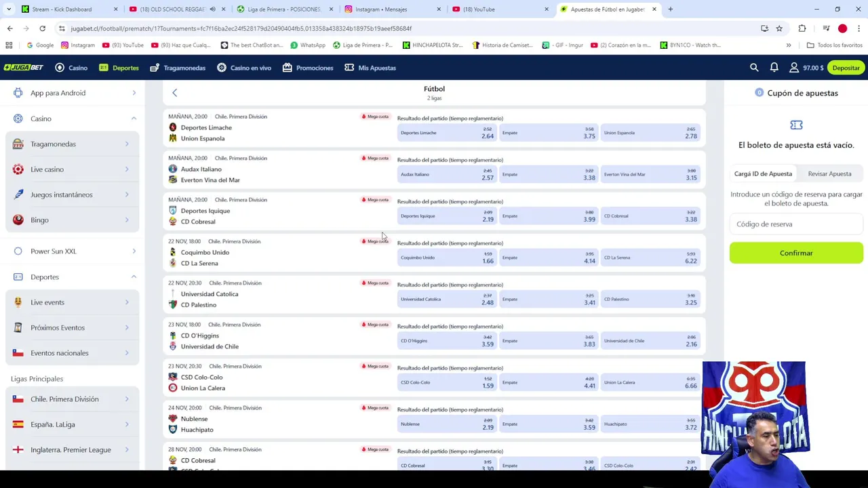Image resolution: width=868 pixels, height=488 pixels.
Task: Click the Android robot icon
Action: pyautogui.click(x=18, y=93)
